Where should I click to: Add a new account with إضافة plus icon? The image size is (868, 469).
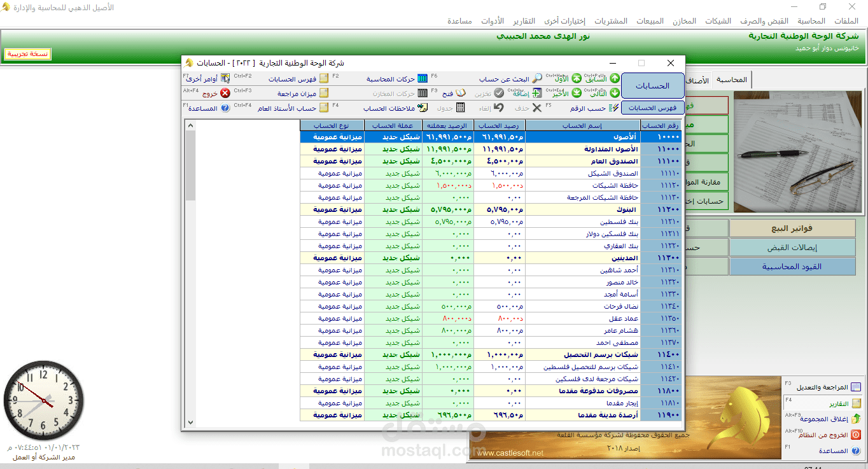[x=536, y=93]
